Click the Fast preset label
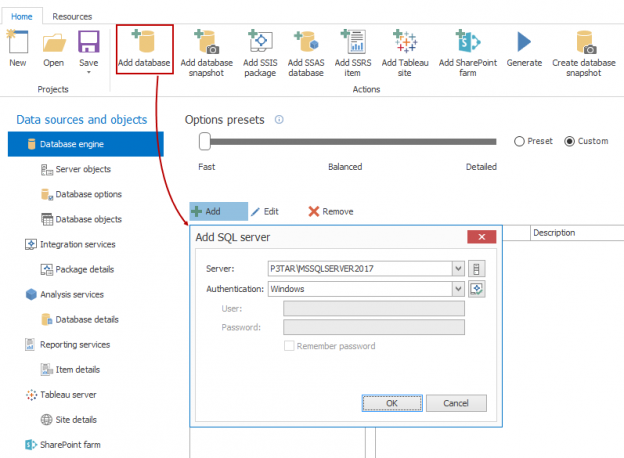This screenshot has width=624, height=458. pos(207,167)
